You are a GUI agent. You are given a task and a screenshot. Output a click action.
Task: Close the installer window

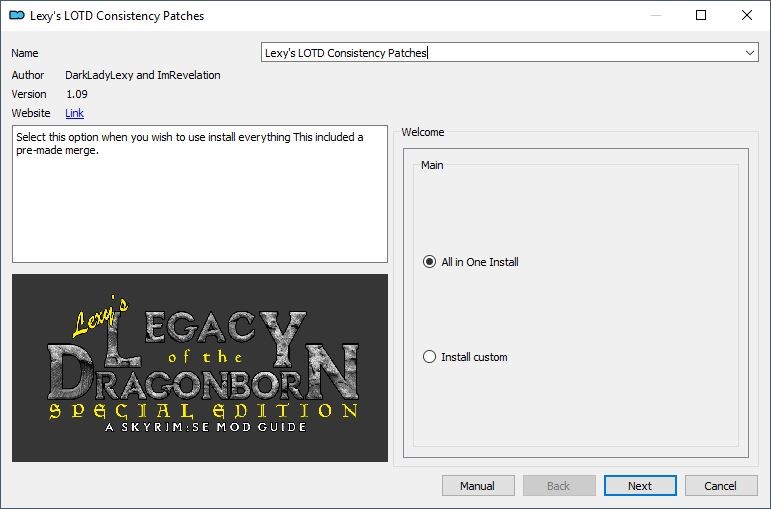[x=746, y=15]
